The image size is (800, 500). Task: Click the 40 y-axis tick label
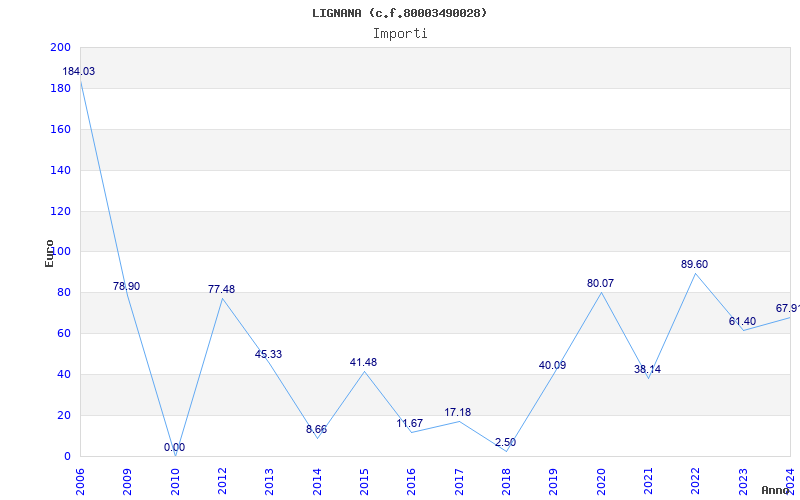pyautogui.click(x=63, y=374)
